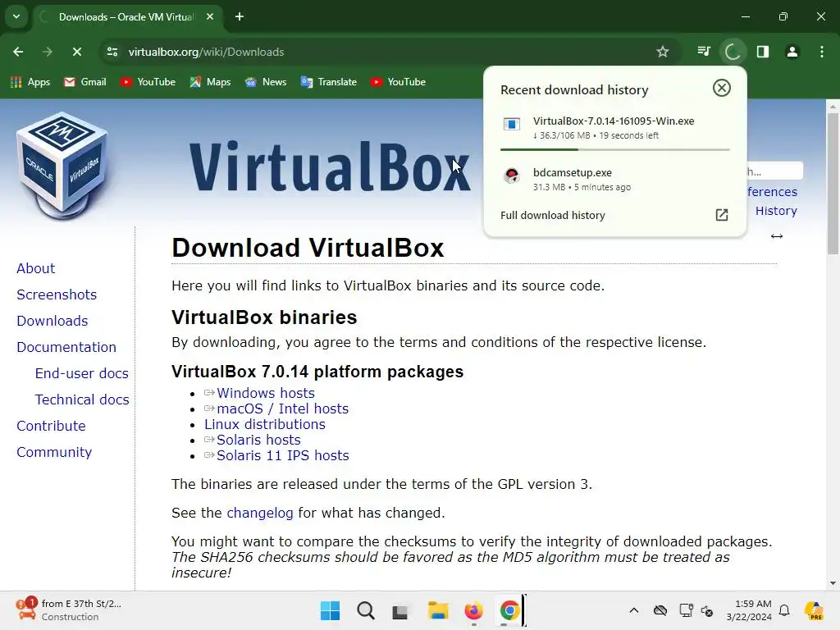Open bdcamsetup.exe download entry
This screenshot has width=840, height=630.
[614, 180]
